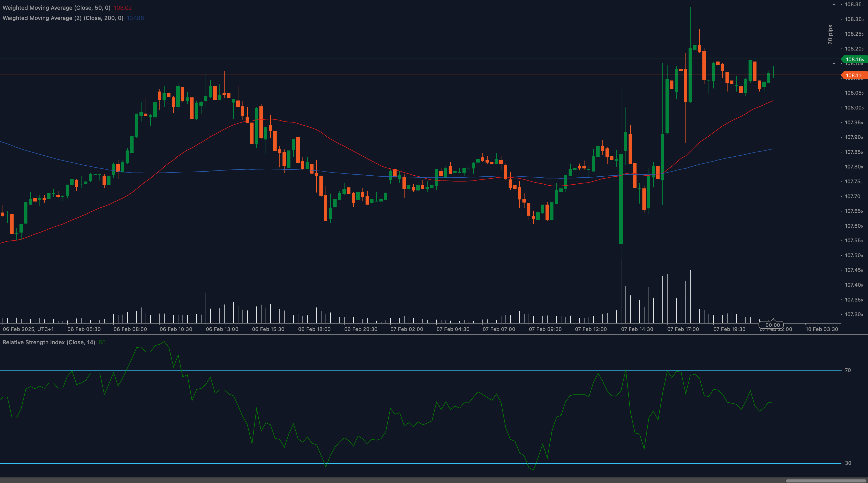Click the green 108.16 price label

tap(854, 59)
